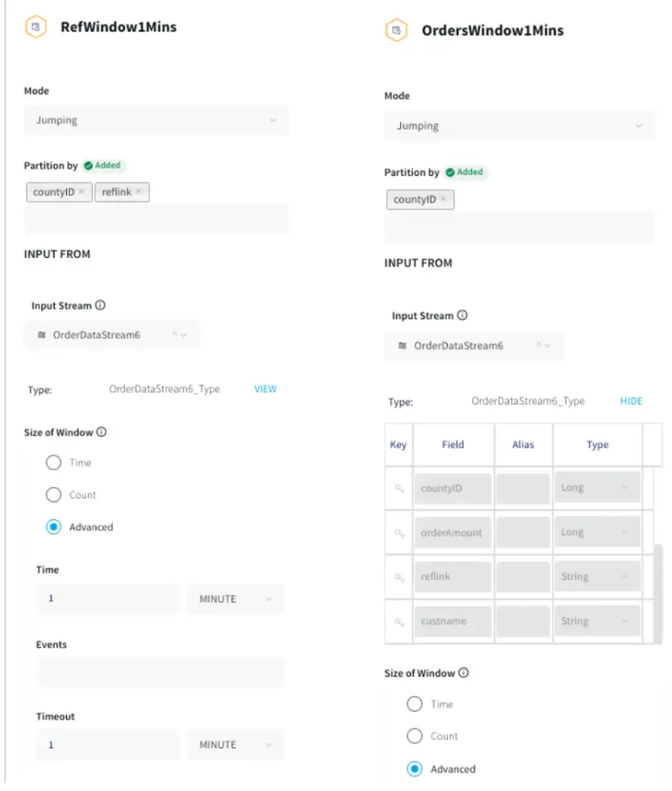Click the key icon in countyID row
This screenshot has height=791, width=672.
(x=399, y=489)
